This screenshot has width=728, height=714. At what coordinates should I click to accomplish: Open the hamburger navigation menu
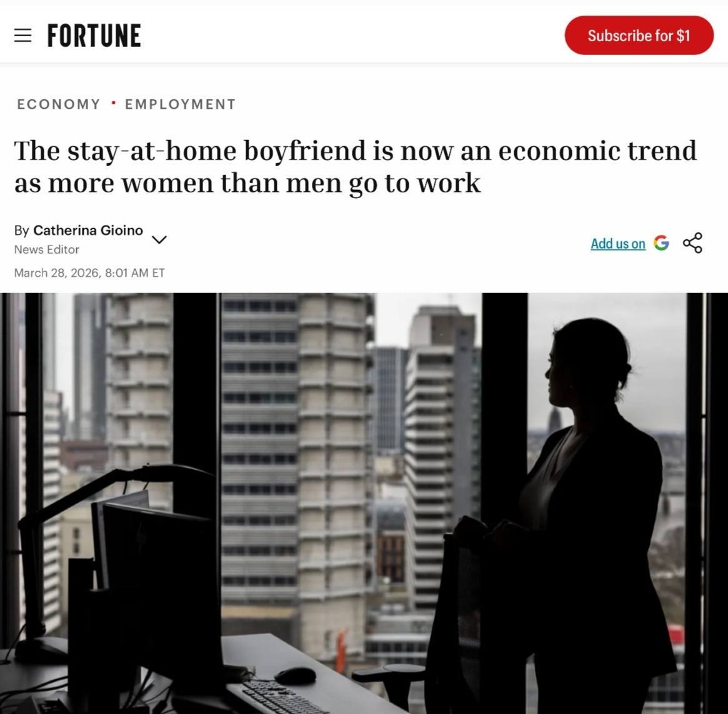[22, 35]
